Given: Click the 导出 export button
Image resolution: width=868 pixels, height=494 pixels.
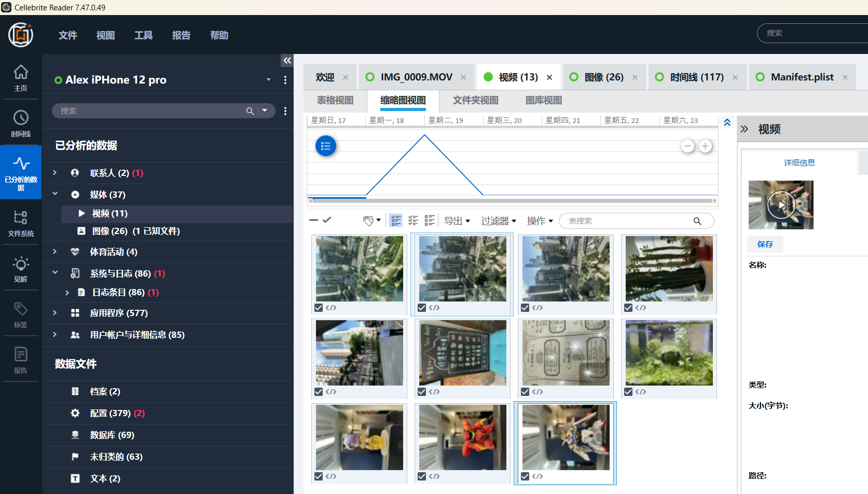Looking at the screenshot, I should [x=457, y=221].
